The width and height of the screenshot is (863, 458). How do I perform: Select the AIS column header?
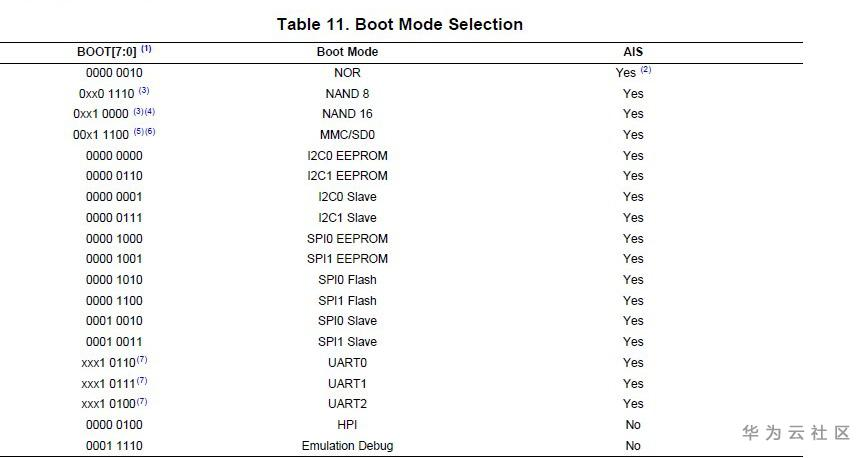coord(633,52)
